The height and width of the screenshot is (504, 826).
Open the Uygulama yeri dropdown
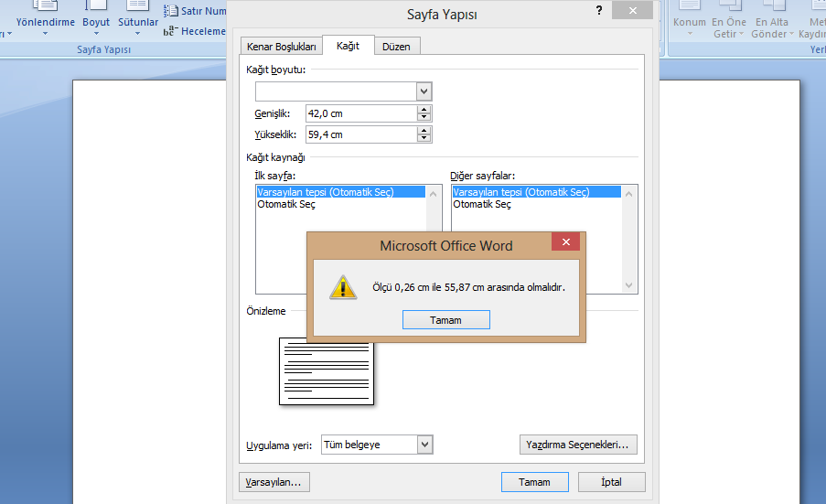[x=424, y=445]
